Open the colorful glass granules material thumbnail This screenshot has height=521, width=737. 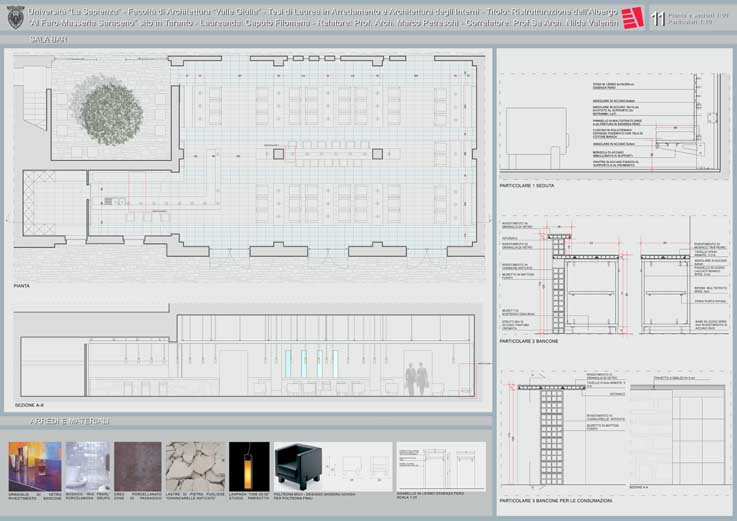(x=35, y=466)
